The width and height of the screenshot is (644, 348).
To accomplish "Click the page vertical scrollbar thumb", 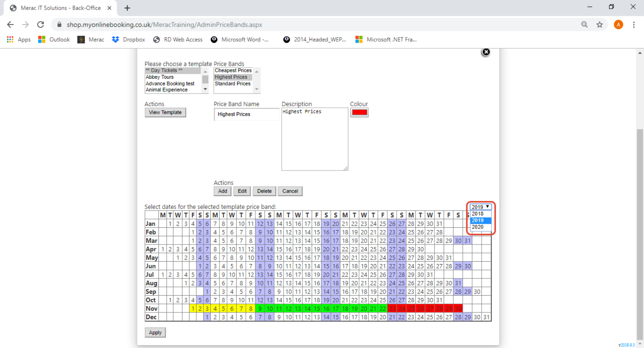I will [640, 234].
